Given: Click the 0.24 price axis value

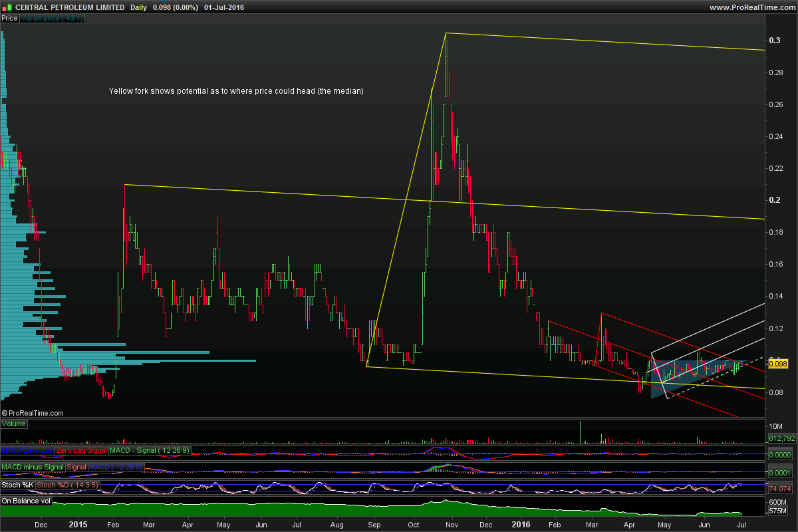Looking at the screenshot, I should point(777,136).
